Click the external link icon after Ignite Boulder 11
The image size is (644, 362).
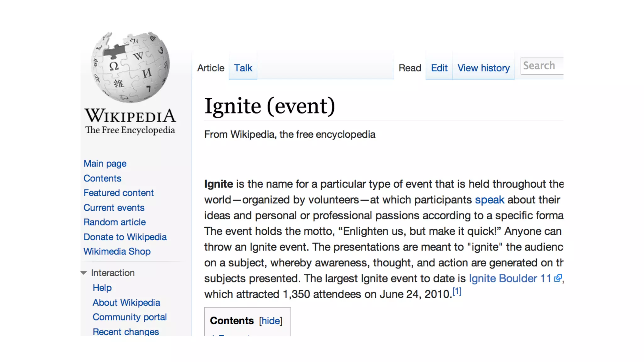pyautogui.click(x=558, y=278)
